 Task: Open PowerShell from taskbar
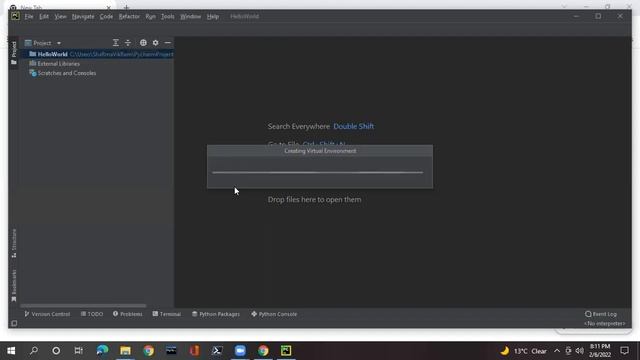[x=217, y=351]
